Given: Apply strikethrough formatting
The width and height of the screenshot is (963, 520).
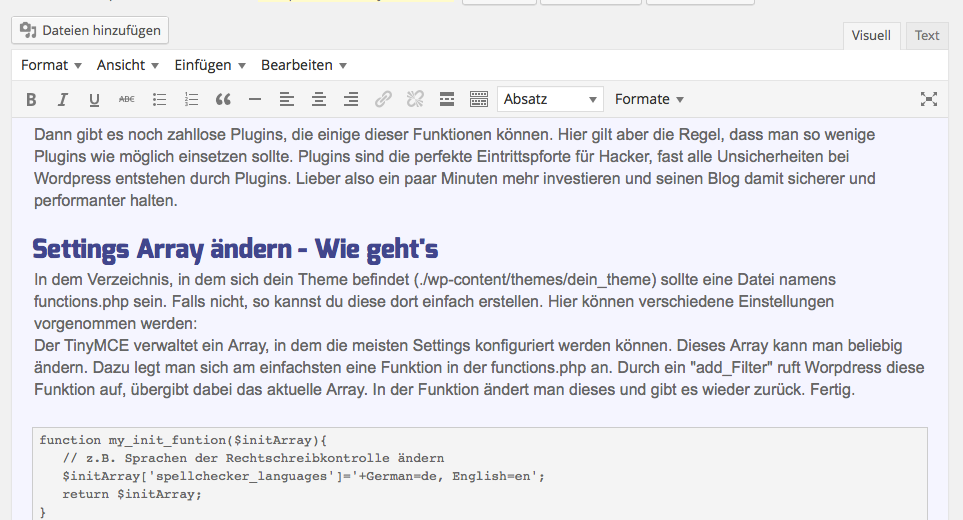Looking at the screenshot, I should click(127, 99).
